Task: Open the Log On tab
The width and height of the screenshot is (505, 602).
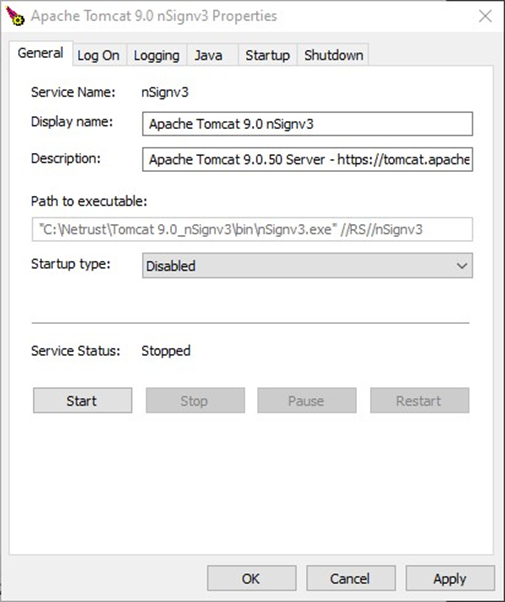Action: point(98,55)
